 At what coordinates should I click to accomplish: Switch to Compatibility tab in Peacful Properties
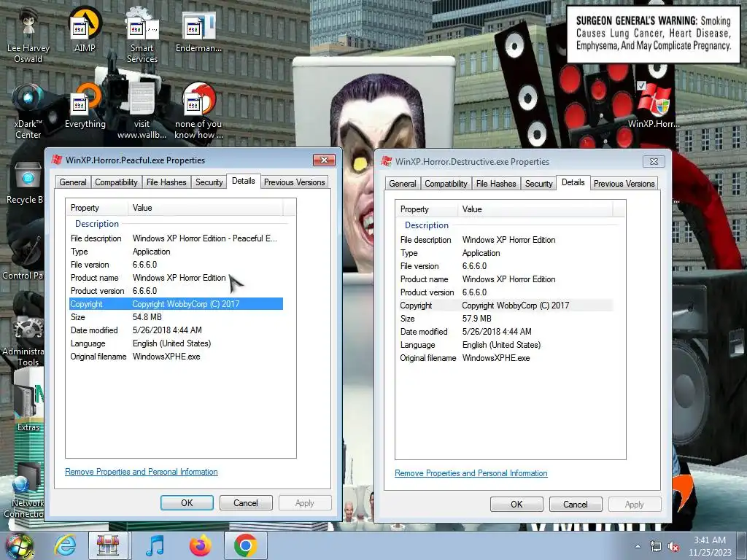coord(116,182)
